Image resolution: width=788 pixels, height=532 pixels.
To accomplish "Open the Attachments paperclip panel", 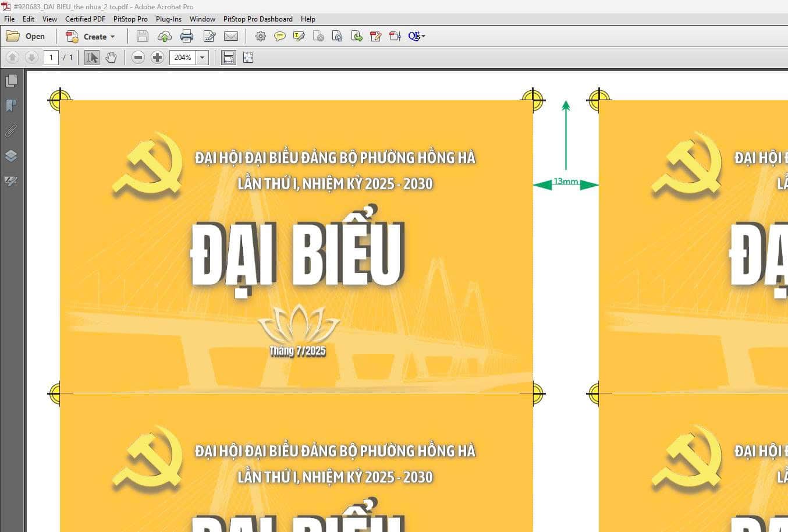I will point(11,130).
